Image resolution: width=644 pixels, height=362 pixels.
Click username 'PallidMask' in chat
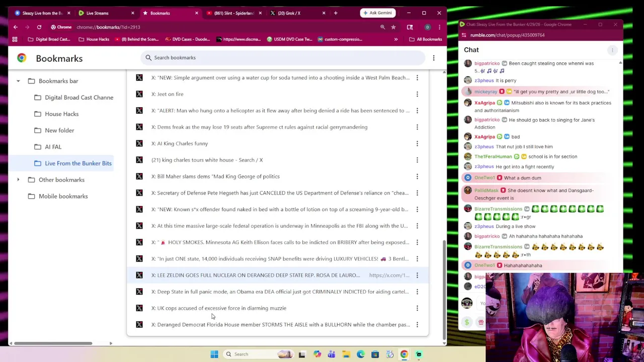pyautogui.click(x=486, y=191)
